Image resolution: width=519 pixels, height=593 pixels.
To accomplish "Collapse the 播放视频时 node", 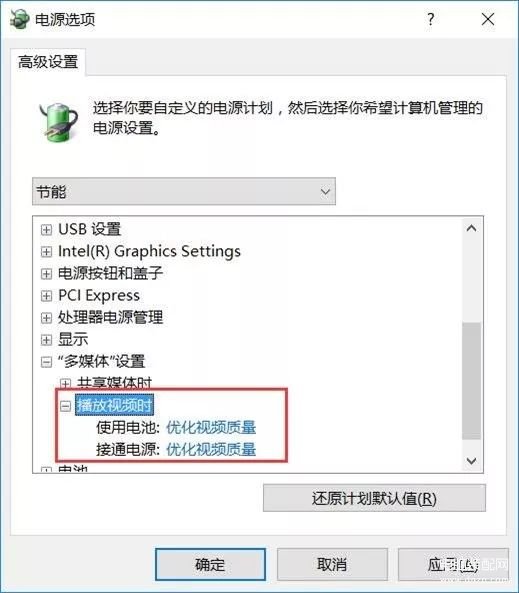I will pyautogui.click(x=65, y=406).
